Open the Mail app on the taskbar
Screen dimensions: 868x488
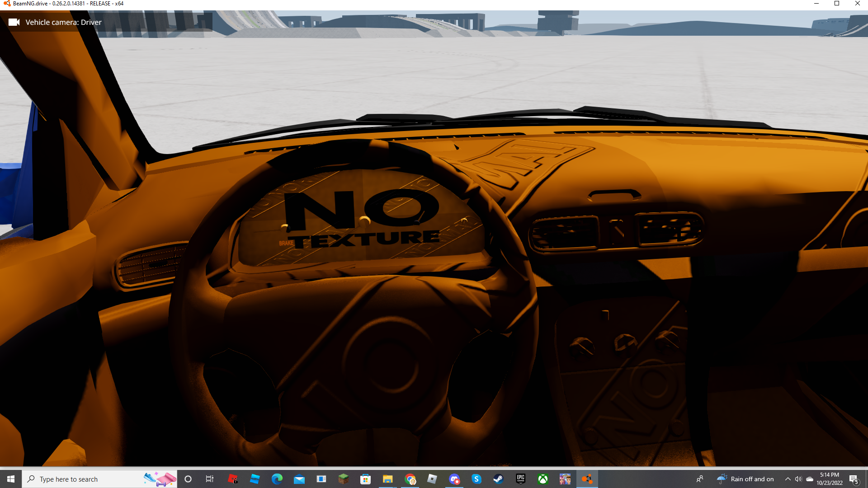click(299, 479)
